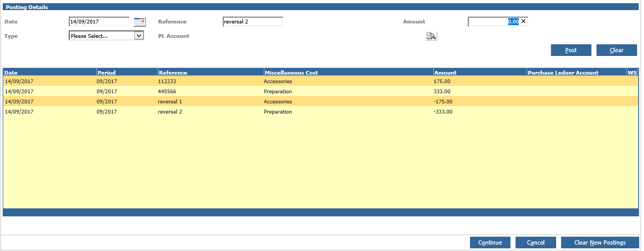The height and width of the screenshot is (251, 644).
Task: Focus the Date input field
Action: tap(99, 22)
